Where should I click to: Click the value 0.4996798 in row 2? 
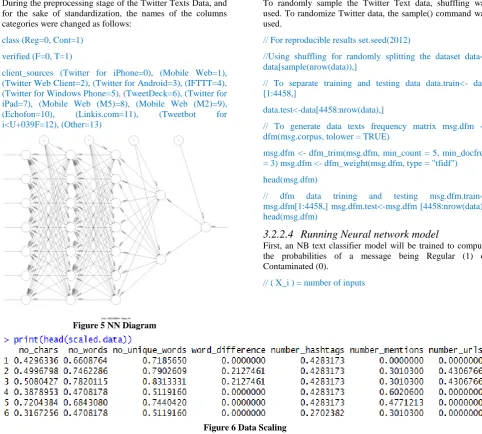pyautogui.click(x=36, y=371)
